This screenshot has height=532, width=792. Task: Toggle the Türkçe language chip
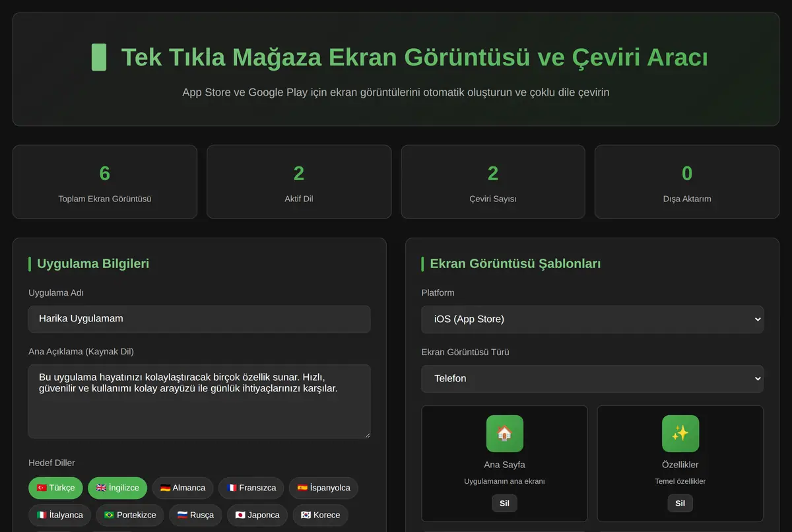point(55,488)
